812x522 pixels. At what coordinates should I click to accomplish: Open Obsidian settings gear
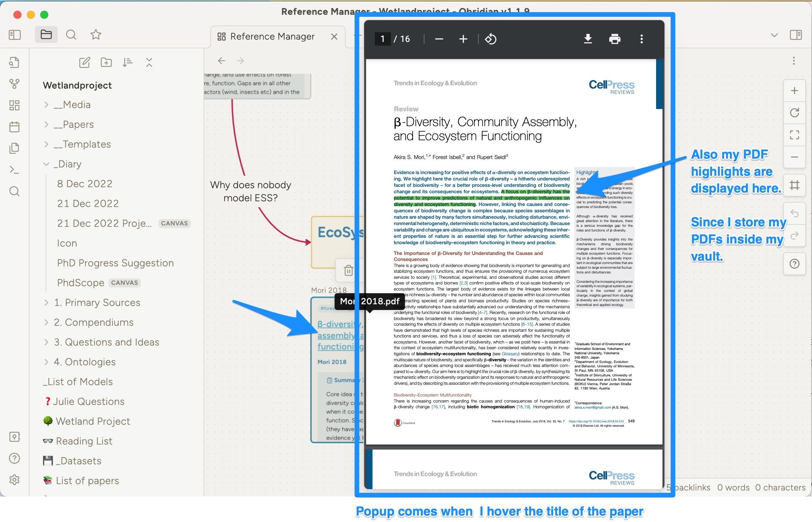[x=14, y=480]
